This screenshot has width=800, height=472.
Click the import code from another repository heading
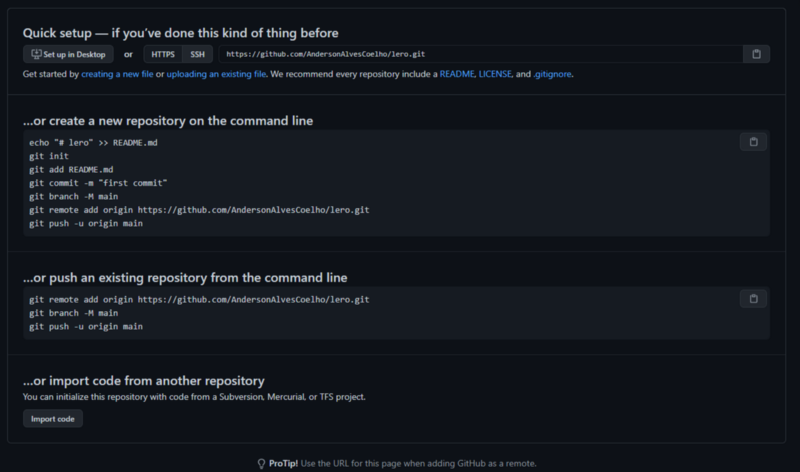tap(144, 381)
